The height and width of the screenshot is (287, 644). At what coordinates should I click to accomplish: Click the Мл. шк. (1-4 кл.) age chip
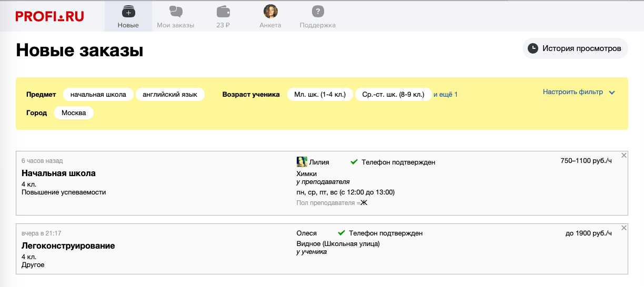(x=320, y=95)
